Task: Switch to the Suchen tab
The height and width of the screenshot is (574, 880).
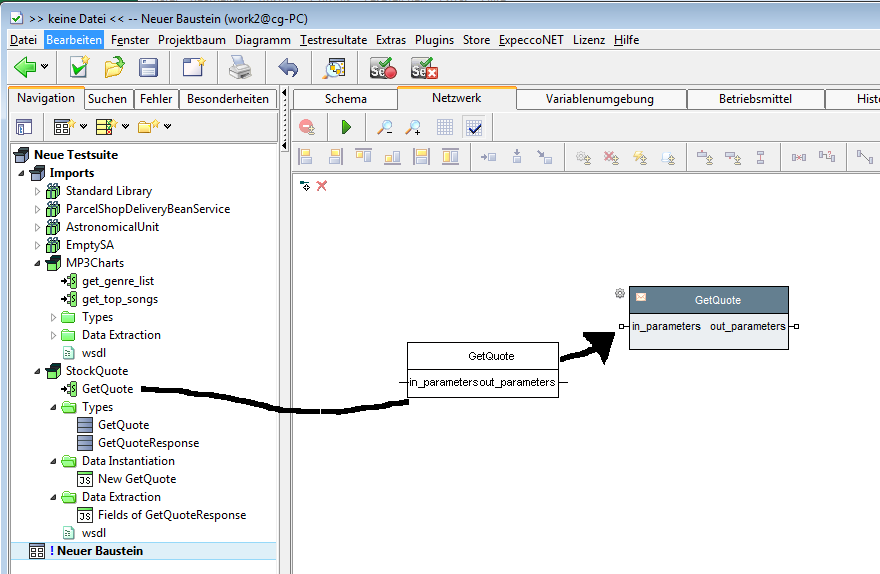Action: (x=107, y=99)
